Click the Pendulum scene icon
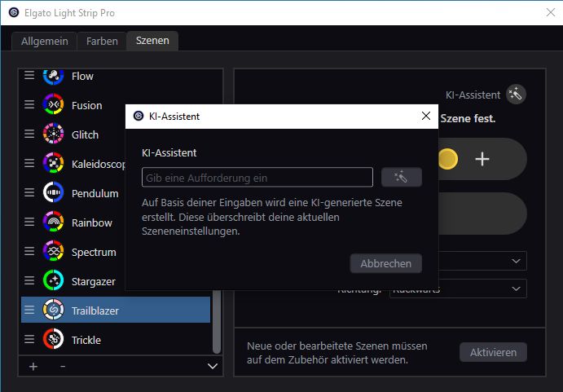Viewport: 563px width, 392px height. point(53,193)
